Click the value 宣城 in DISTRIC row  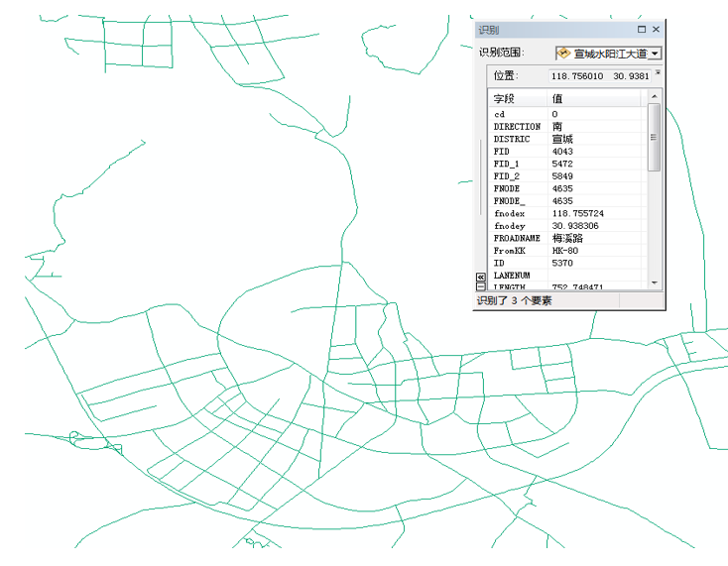point(562,139)
